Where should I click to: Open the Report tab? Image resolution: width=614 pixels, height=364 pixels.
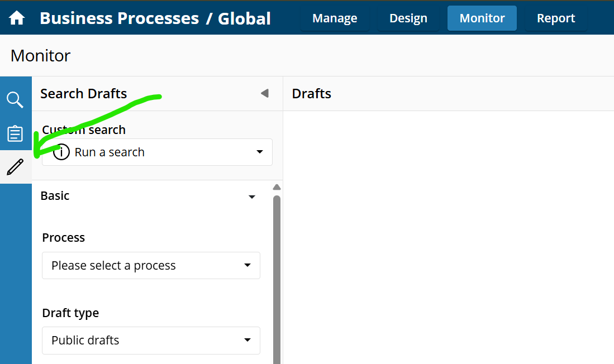click(x=556, y=18)
